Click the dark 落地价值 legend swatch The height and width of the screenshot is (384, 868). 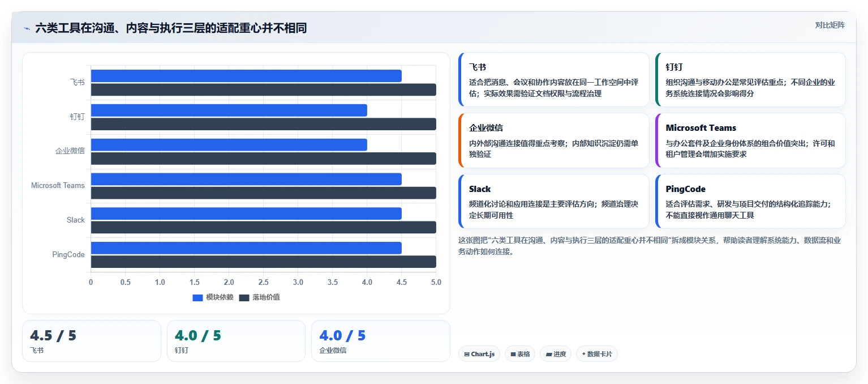click(x=244, y=297)
